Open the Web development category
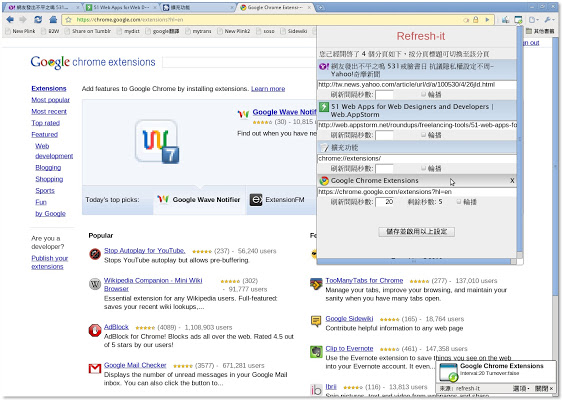Image resolution: width=562 pixels, height=400 pixels. (54, 151)
